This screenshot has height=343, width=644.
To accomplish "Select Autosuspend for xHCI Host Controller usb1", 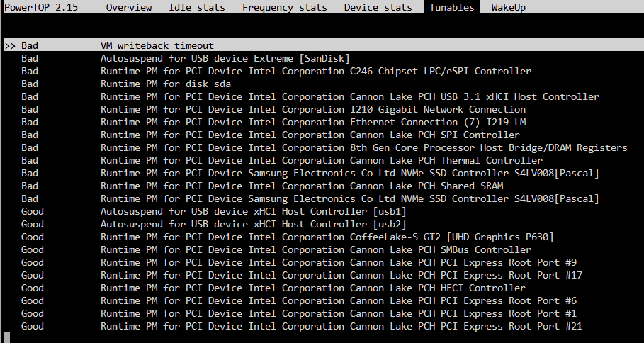I will pyautogui.click(x=253, y=211).
